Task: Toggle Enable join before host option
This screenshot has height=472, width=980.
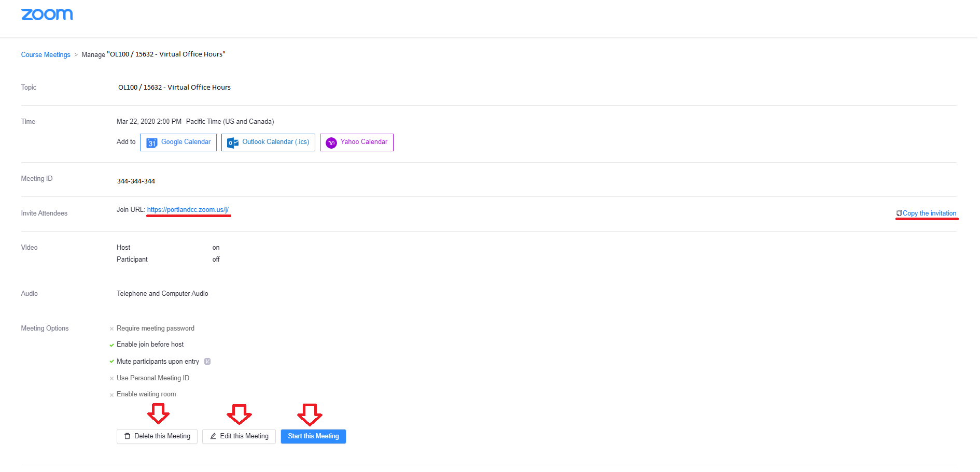Action: click(x=112, y=345)
